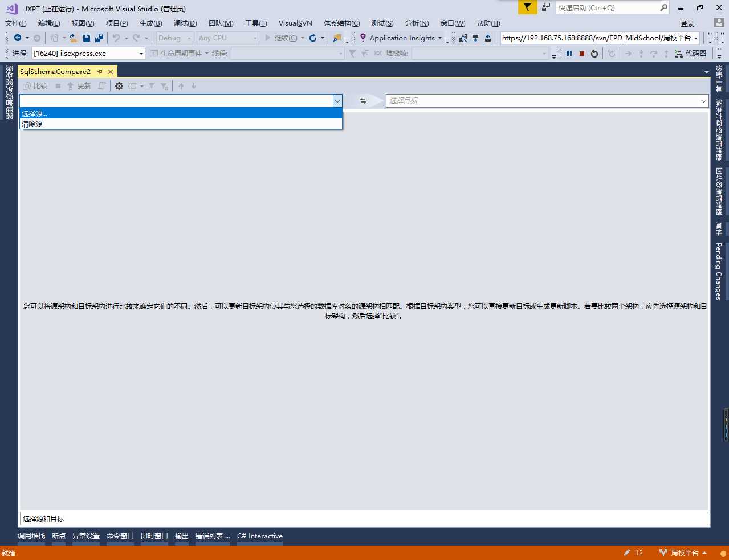Viewport: 729px width, 560px height.
Task: Open the VisualSVN menu
Action: point(295,23)
